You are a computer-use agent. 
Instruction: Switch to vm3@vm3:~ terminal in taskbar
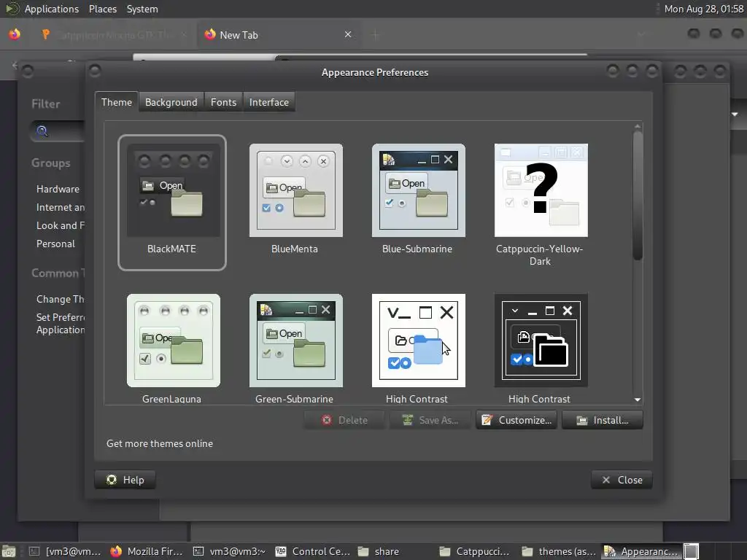[x=229, y=551]
